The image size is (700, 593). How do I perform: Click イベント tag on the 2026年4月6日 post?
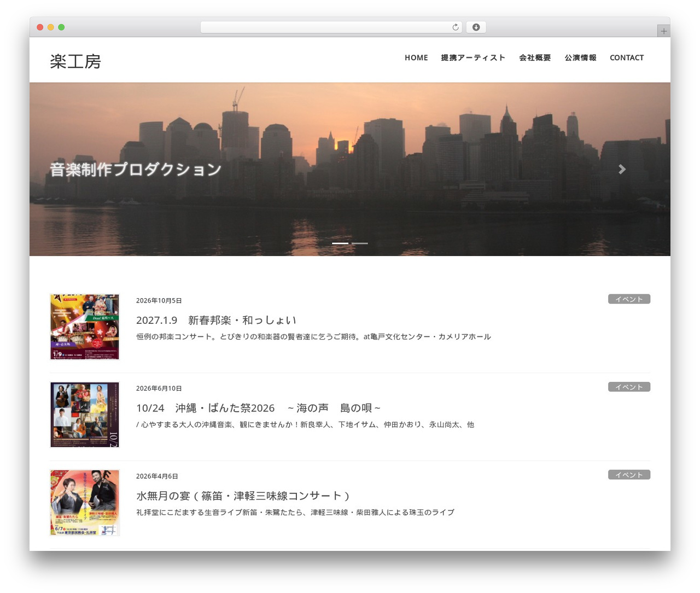point(629,474)
